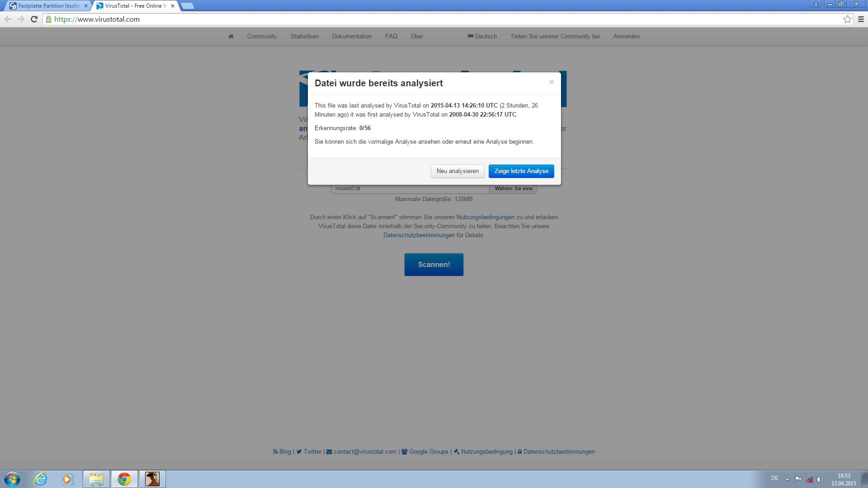Open the FAQ menu item

pyautogui.click(x=391, y=36)
